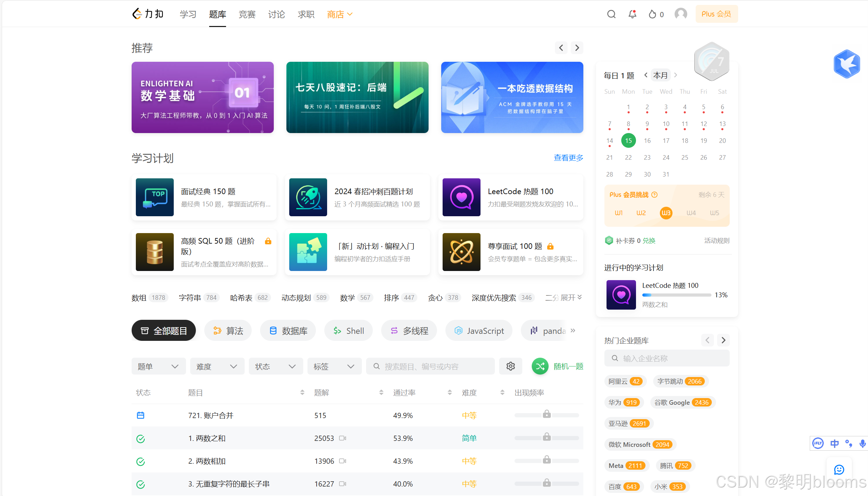Click the frequency bar for 无重复字符的最长子串

(x=546, y=484)
